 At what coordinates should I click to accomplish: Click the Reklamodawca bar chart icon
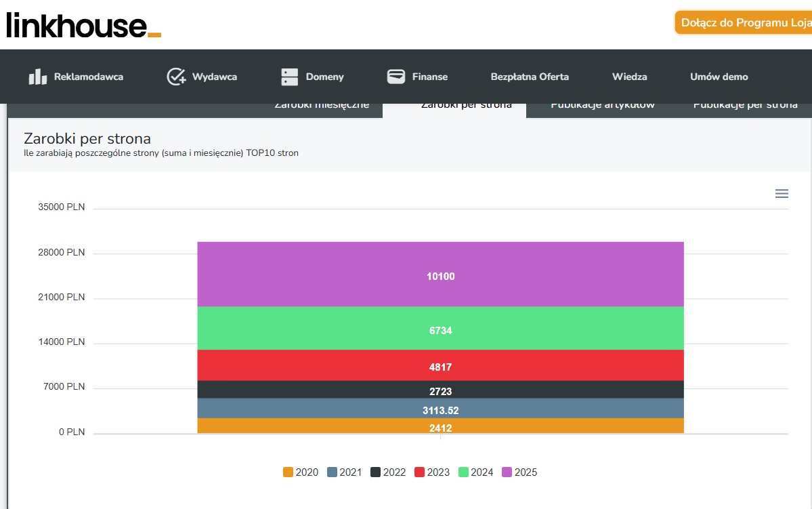click(37, 77)
